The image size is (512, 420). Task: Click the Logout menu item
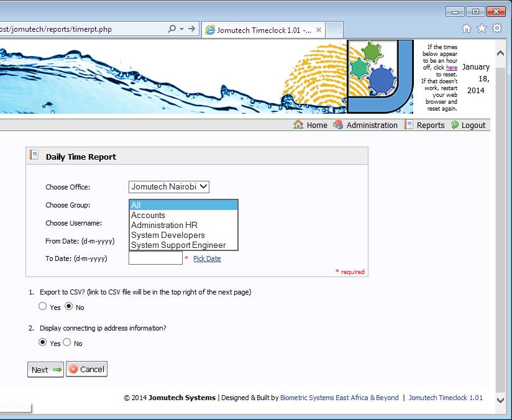click(473, 125)
